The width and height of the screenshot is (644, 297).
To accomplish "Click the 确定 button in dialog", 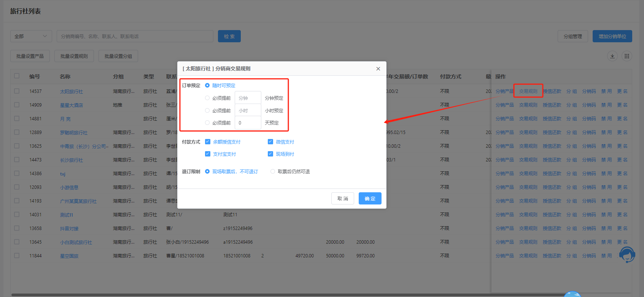I will click(370, 198).
